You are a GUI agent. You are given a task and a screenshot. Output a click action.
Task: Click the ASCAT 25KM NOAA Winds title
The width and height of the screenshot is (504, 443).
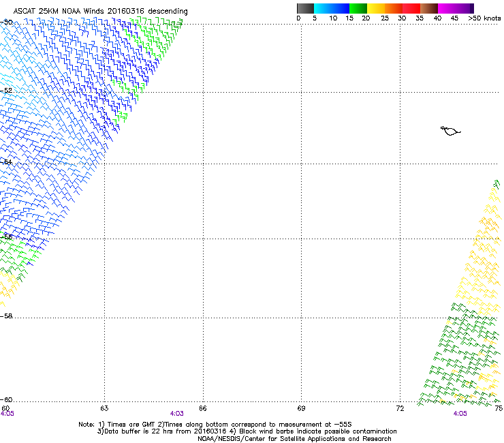pyautogui.click(x=100, y=11)
